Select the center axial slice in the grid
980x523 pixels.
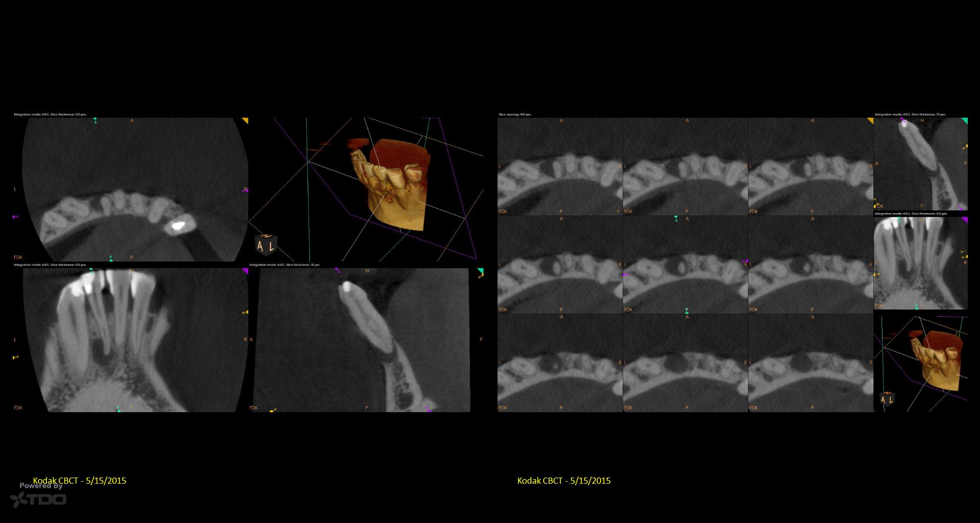pos(685,265)
